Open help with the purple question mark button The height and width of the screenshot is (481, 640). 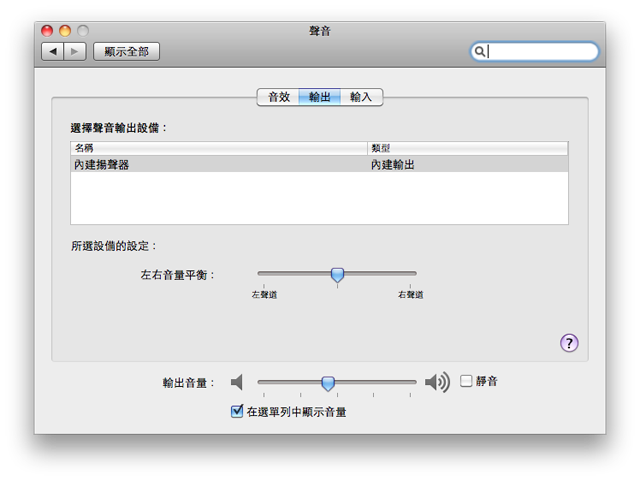click(569, 343)
